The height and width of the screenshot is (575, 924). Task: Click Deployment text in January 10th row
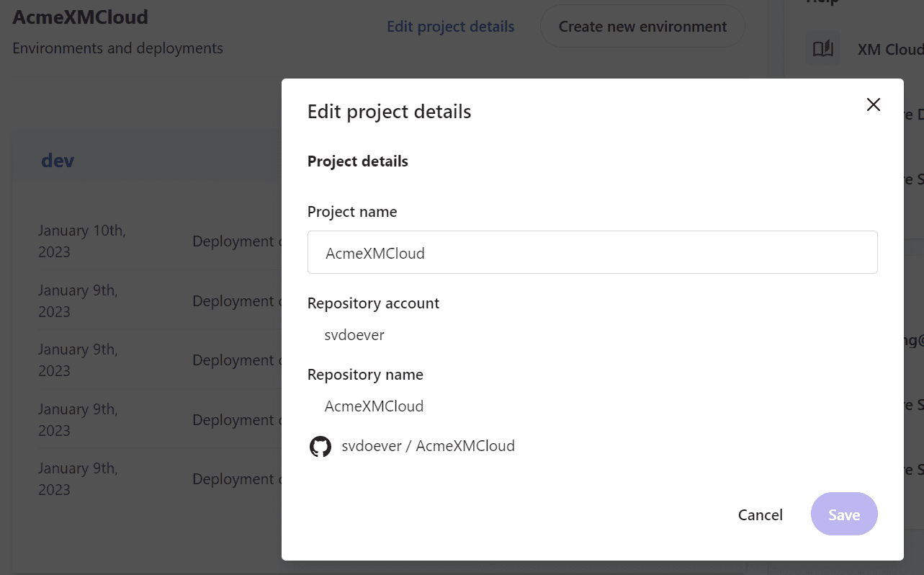[233, 241]
